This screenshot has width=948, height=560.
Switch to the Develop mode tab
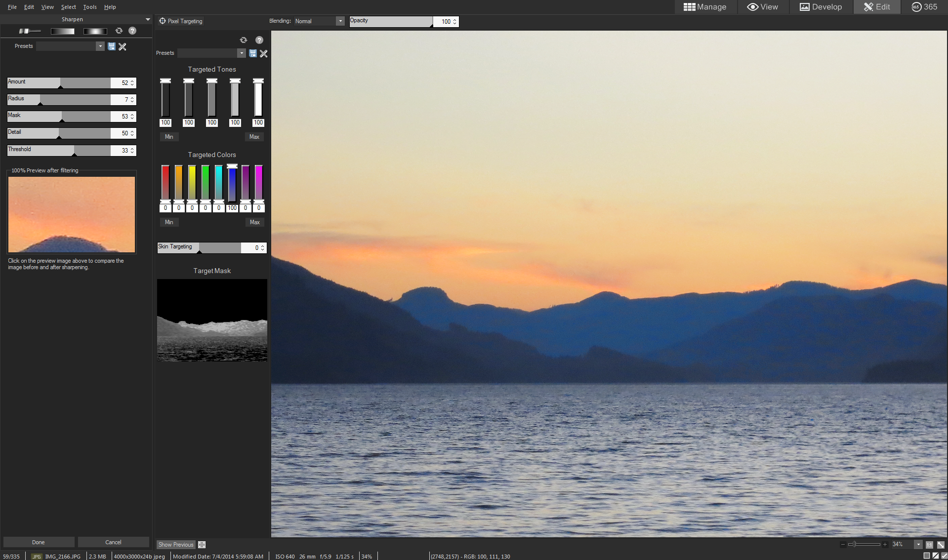pos(821,7)
